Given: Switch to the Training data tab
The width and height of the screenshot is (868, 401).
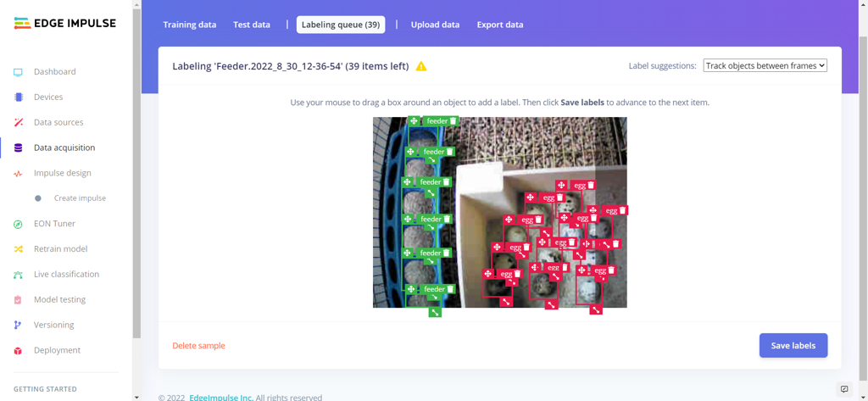Looking at the screenshot, I should pos(190,25).
